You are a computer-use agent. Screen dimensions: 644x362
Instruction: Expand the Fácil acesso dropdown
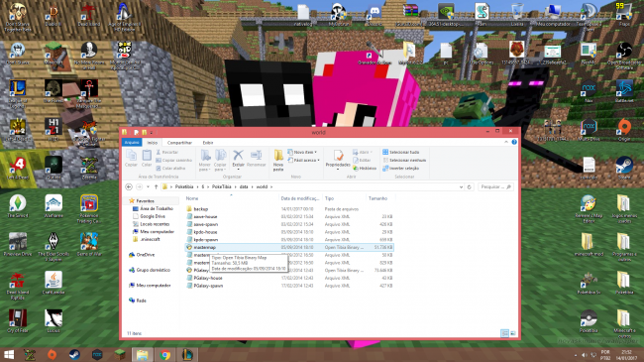(303, 160)
